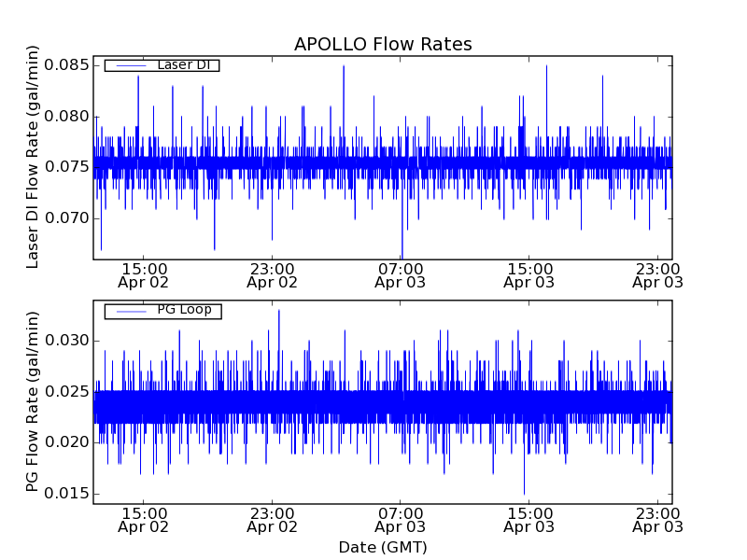Click "07:00 Apr 03" tick under Laser DI plot
This screenshot has height=560, width=747.
coord(401,275)
